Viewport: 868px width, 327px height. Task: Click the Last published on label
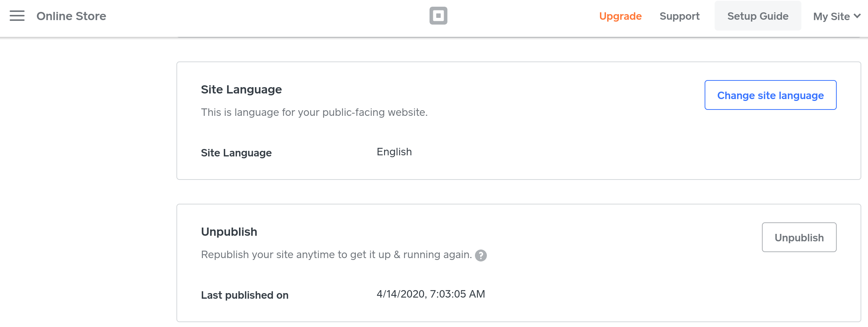coord(245,295)
